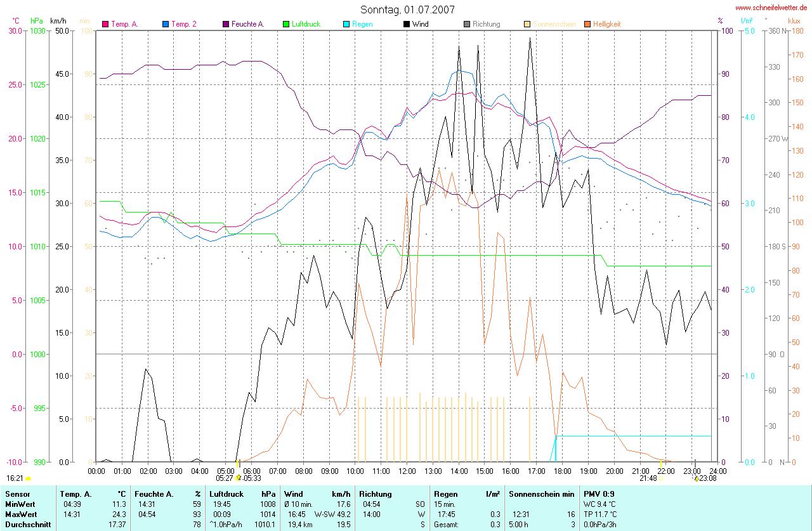Select the average pressure value 1010.1
Viewport: 812px width, 531px height.
(266, 525)
